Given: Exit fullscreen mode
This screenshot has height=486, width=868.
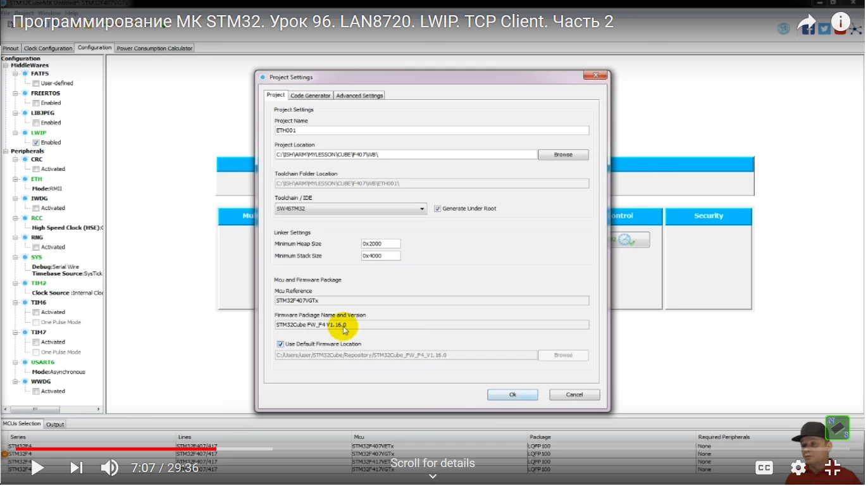Looking at the screenshot, I should point(833,468).
